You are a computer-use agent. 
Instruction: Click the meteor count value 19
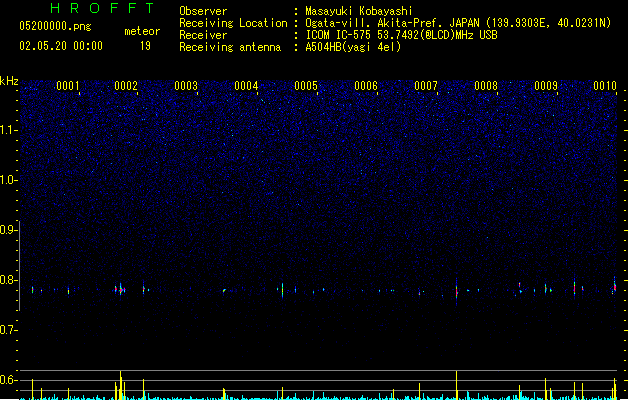(145, 46)
